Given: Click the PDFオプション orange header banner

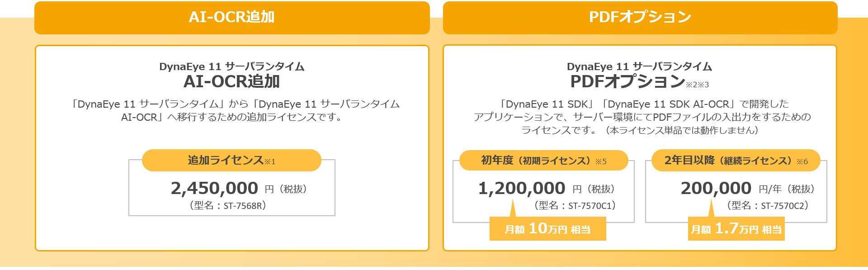Looking at the screenshot, I should tap(640, 18).
